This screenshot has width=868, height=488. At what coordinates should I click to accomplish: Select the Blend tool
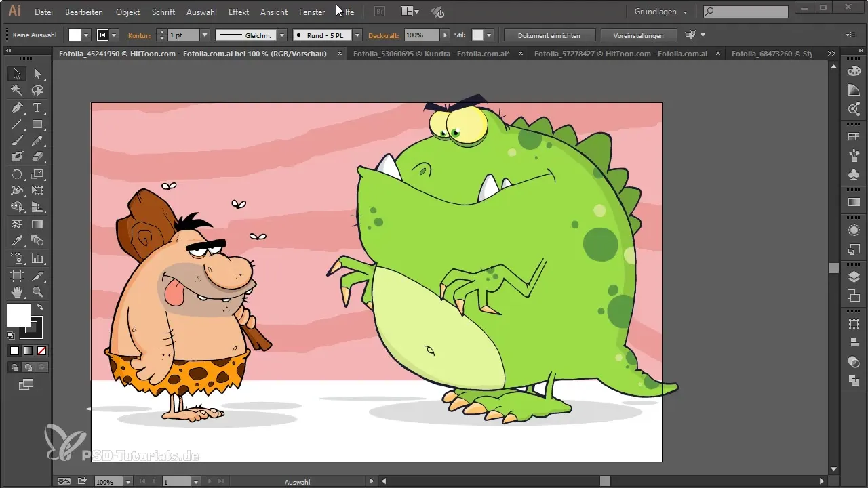(37, 241)
